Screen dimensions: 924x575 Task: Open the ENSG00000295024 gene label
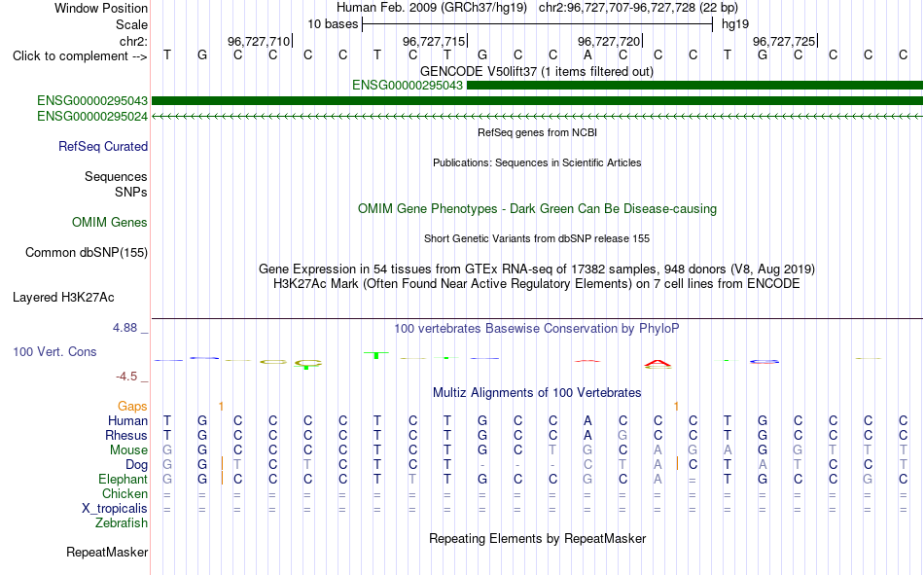point(92,116)
